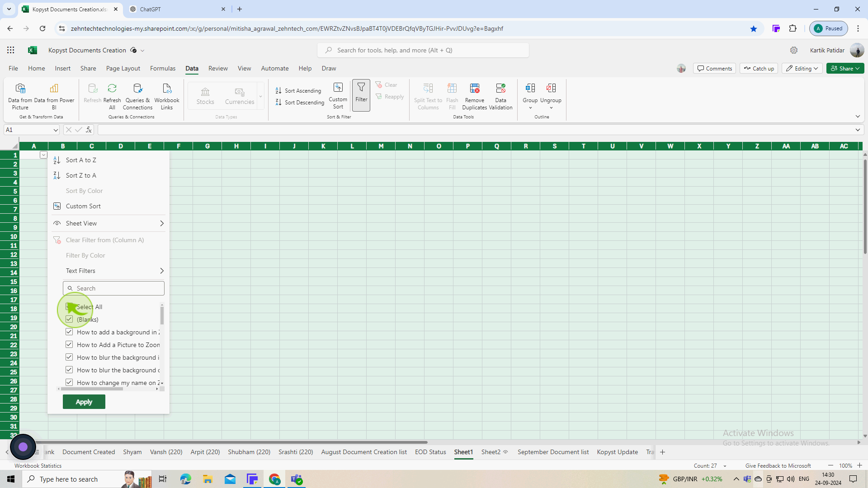
Task: Uncheck 'How to Add a Picture to Zoom'
Action: click(x=69, y=345)
